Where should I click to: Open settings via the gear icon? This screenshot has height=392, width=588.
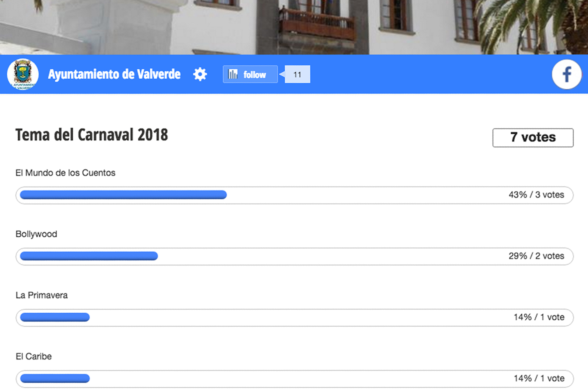coord(200,74)
